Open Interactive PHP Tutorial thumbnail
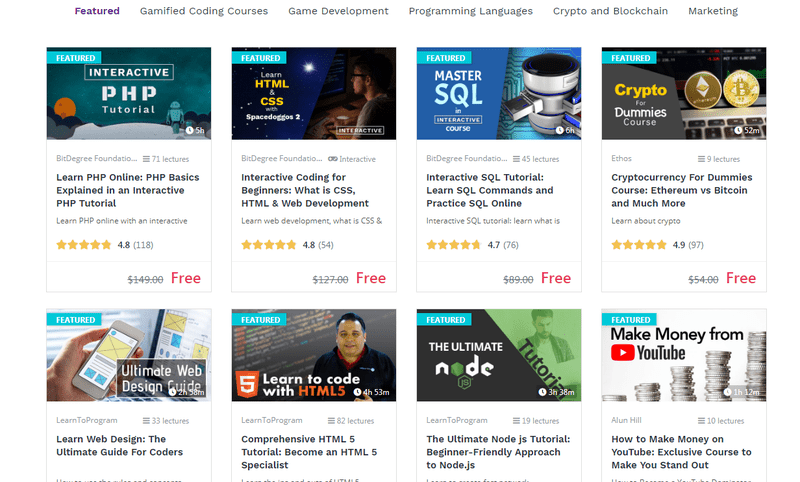Screen dimensions: 800x482 (129, 93)
